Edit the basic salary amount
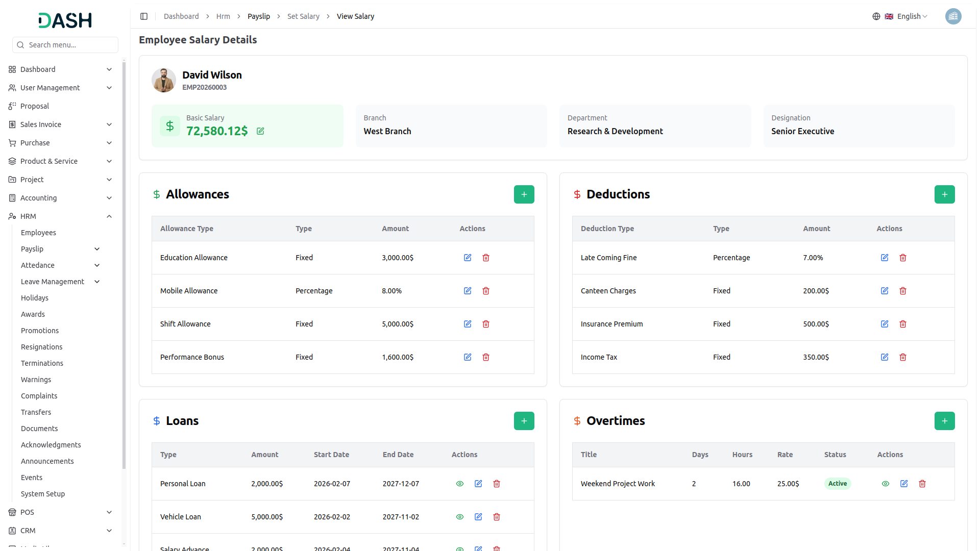This screenshot has height=551, width=980. tap(260, 131)
